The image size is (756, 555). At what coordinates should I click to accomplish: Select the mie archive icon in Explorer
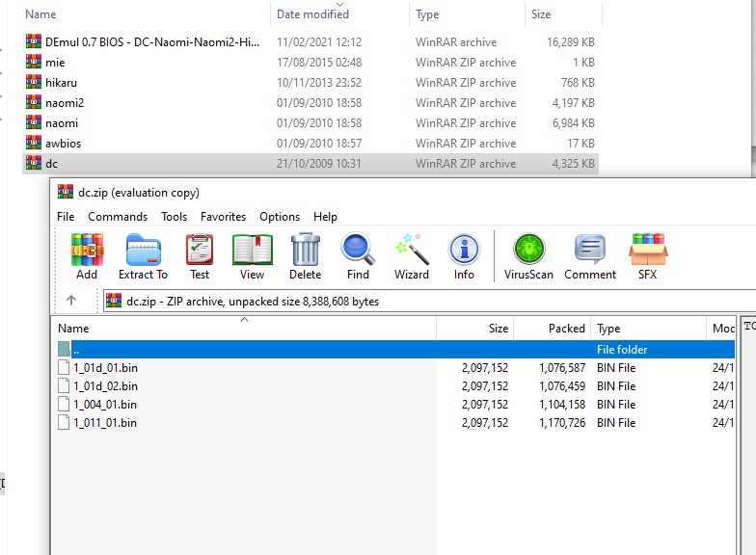[33, 62]
